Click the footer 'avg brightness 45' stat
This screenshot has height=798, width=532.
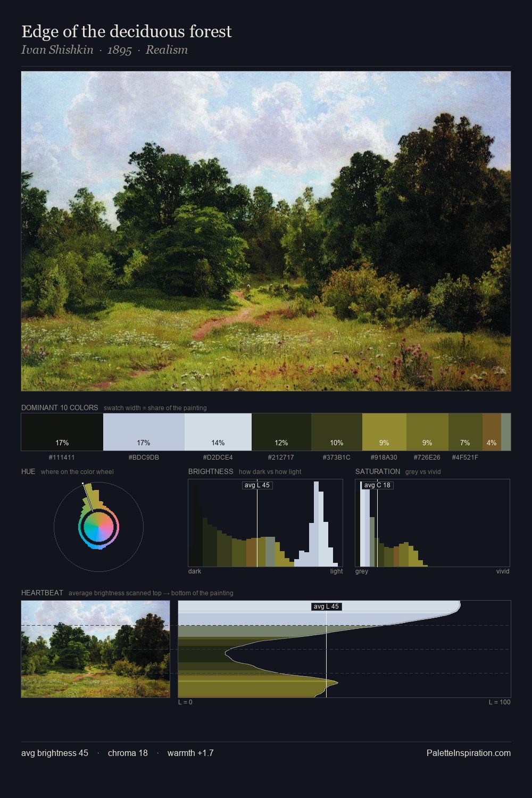[55, 753]
